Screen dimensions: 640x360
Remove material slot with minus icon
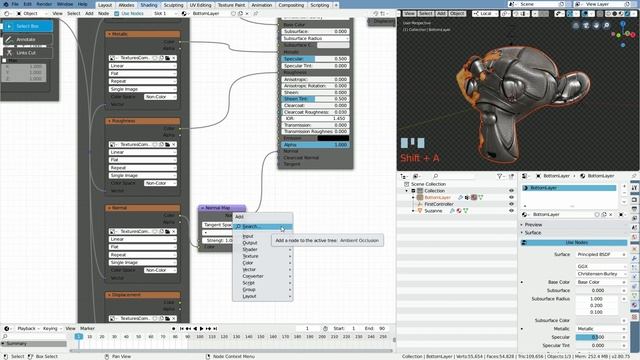pyautogui.click(x=624, y=194)
